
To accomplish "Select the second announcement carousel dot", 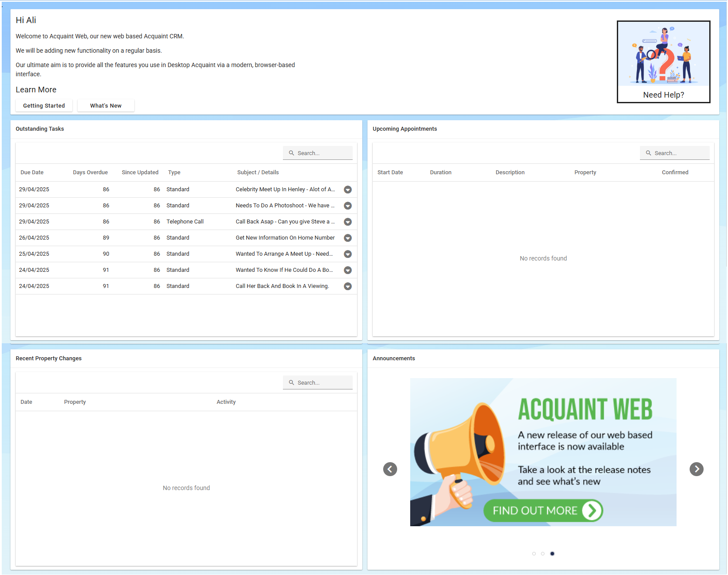I will (543, 554).
